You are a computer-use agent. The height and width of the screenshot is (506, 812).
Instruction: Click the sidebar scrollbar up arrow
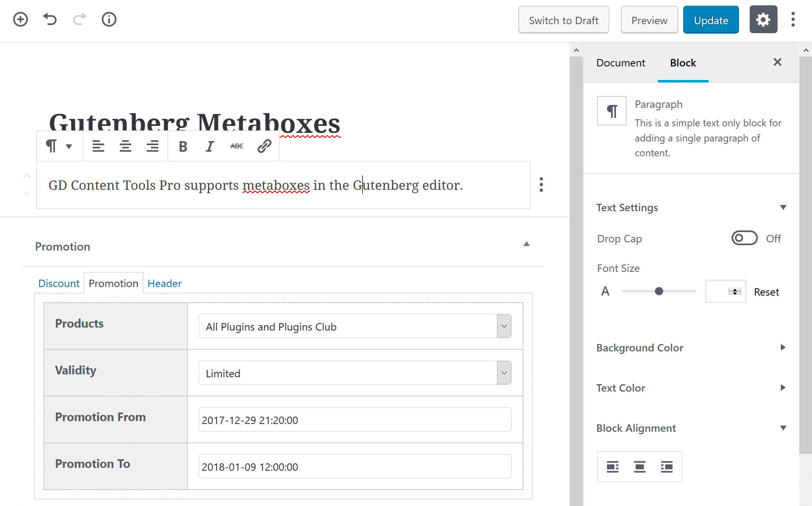pyautogui.click(x=805, y=50)
